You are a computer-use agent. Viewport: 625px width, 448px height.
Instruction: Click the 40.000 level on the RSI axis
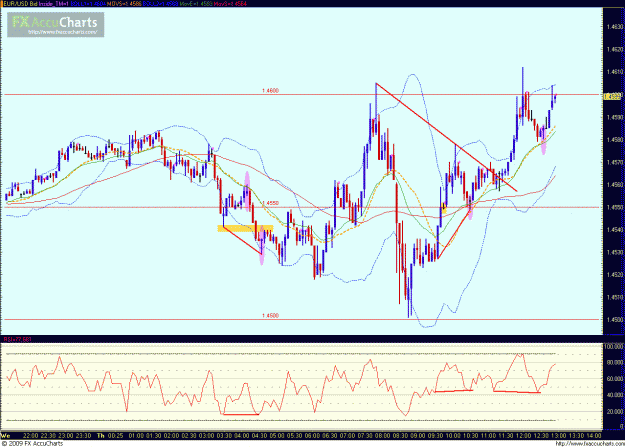[x=615, y=395]
